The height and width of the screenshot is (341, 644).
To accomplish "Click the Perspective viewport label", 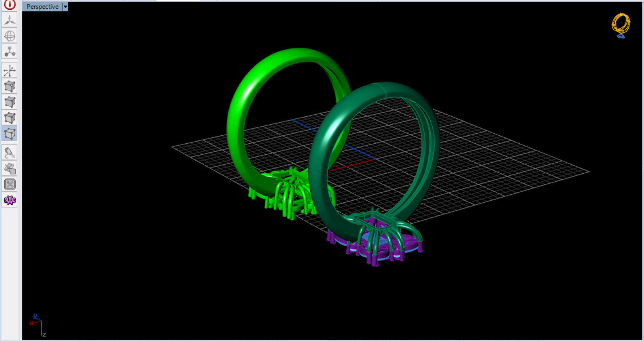I will (42, 7).
